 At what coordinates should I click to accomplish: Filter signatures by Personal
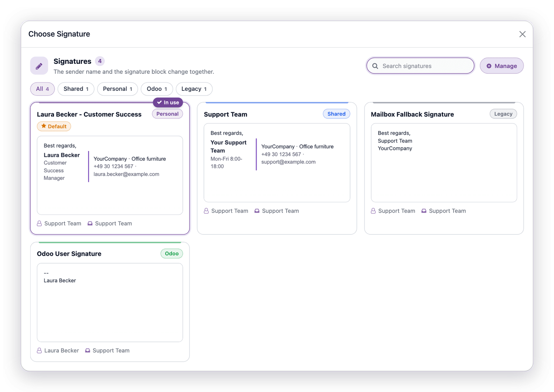point(117,89)
